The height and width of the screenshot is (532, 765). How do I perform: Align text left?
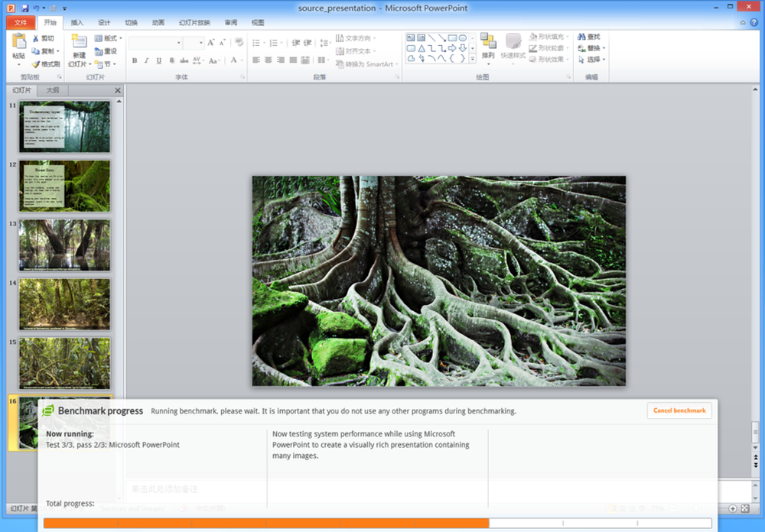point(256,60)
